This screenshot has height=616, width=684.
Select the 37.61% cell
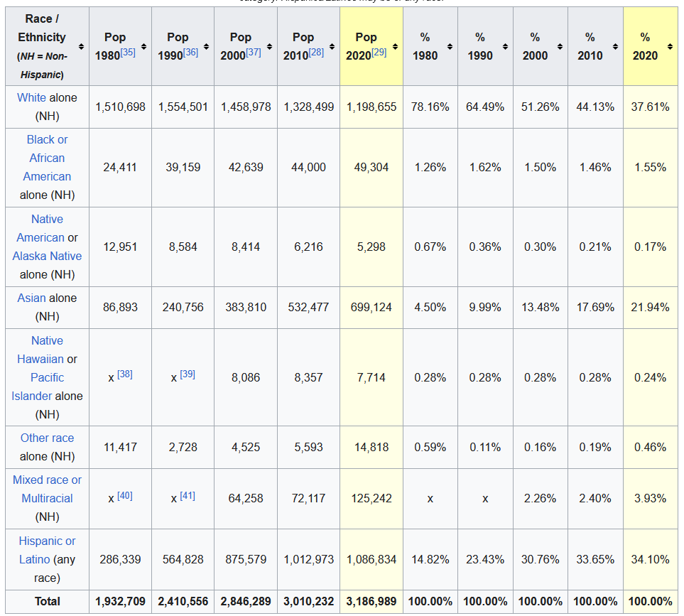click(x=651, y=107)
